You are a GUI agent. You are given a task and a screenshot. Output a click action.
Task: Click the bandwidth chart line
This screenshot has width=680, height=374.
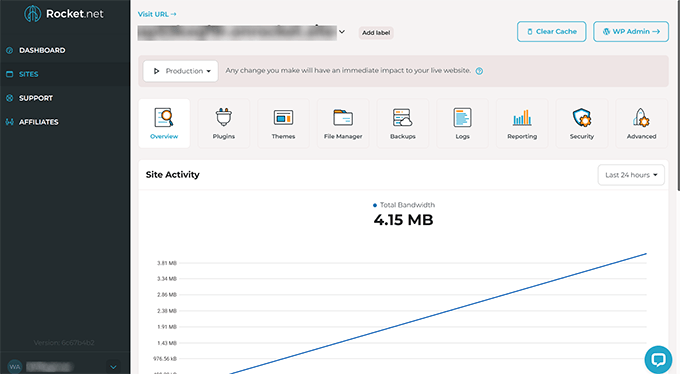pyautogui.click(x=438, y=313)
